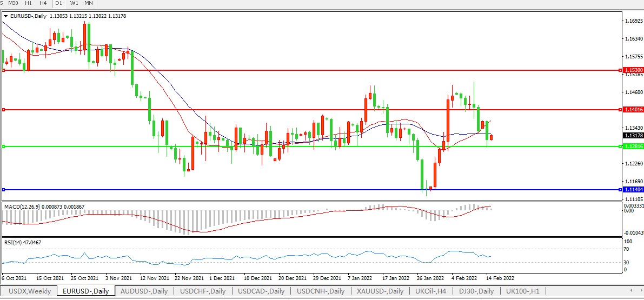Switch to the M30 timeframe
Screen dimensions: 644x300
click(x=13, y=3)
